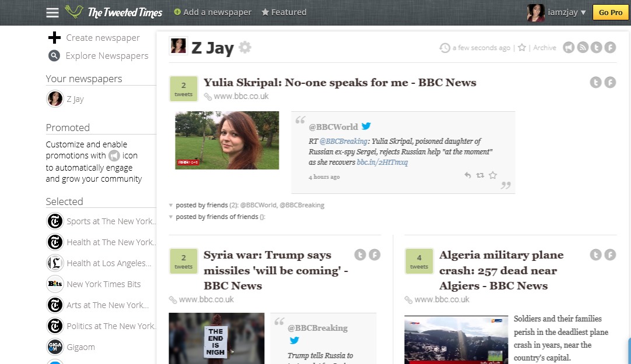The height and width of the screenshot is (364, 631).
Task: Expand 'posted by friends of friends'
Action: (x=171, y=217)
